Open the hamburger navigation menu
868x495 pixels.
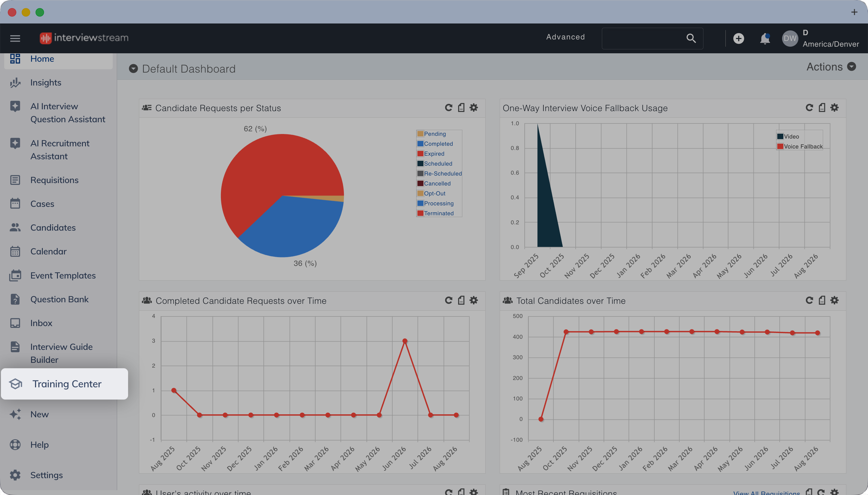click(15, 38)
